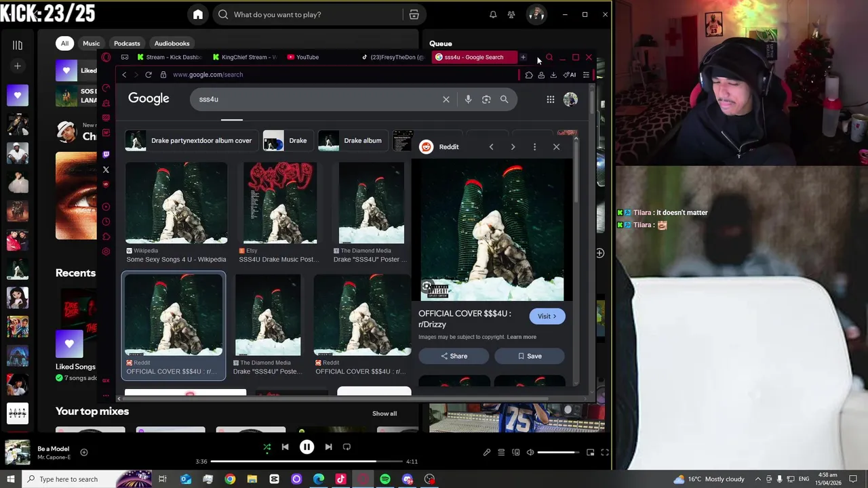Switch to KingChief Stream browser tab
Viewport: 868px width, 488px height.
click(x=244, y=57)
